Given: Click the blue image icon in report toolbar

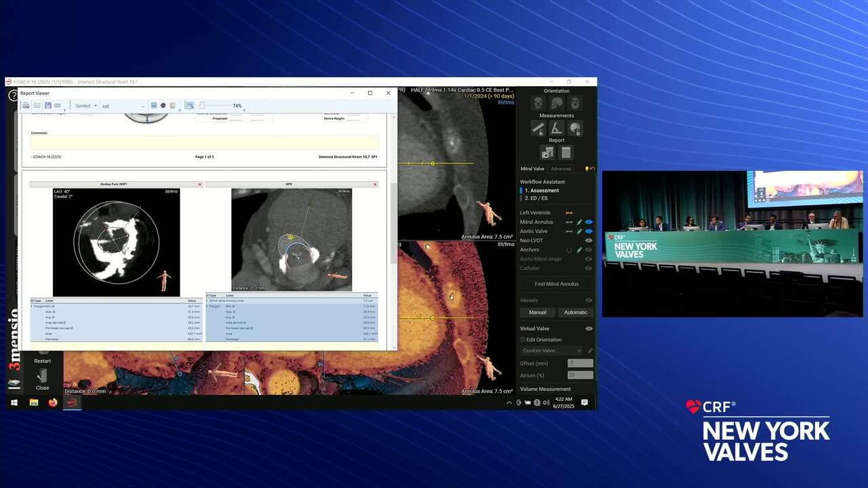Looking at the screenshot, I should (x=154, y=106).
